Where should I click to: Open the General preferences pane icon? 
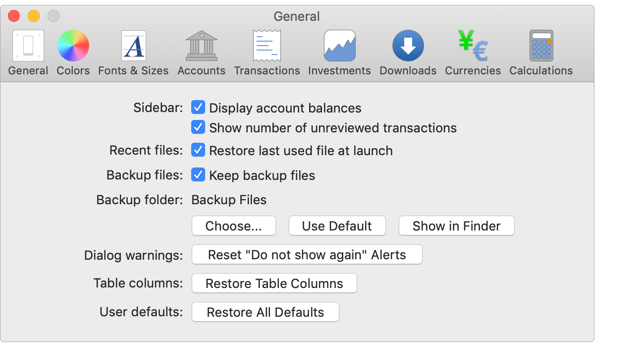coord(28,46)
